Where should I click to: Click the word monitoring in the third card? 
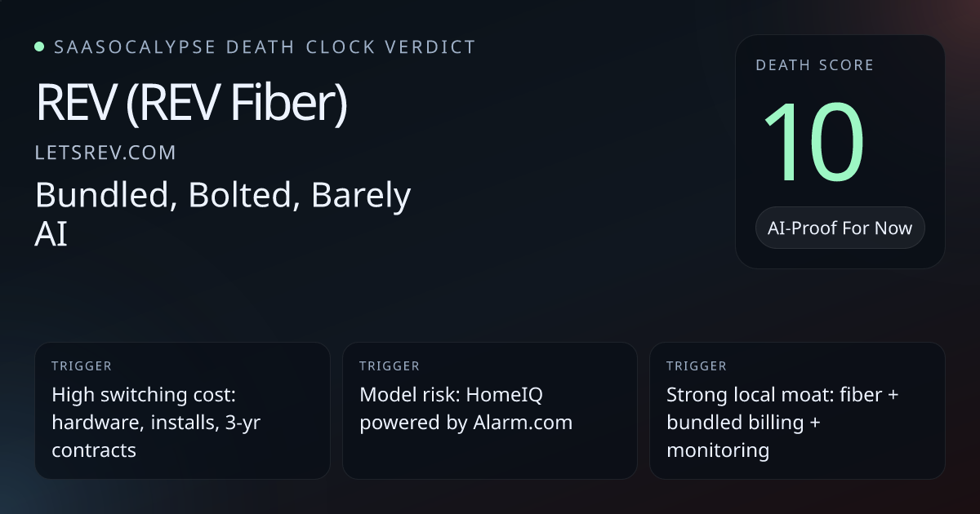tap(718, 450)
